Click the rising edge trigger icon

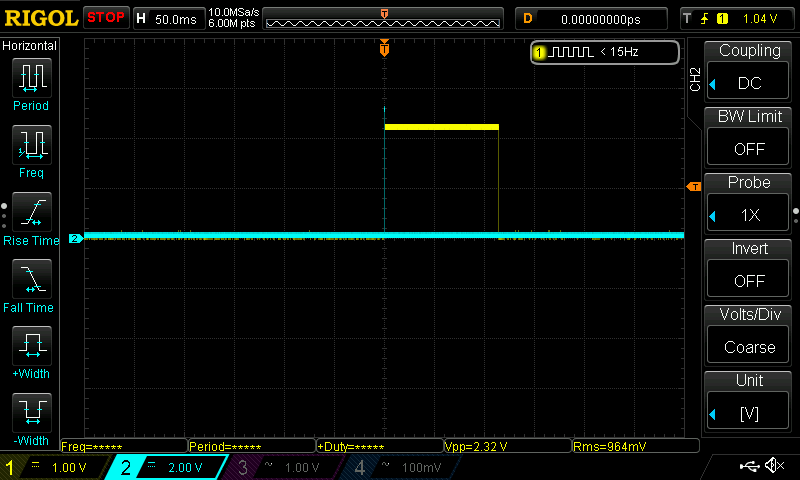[705, 19]
